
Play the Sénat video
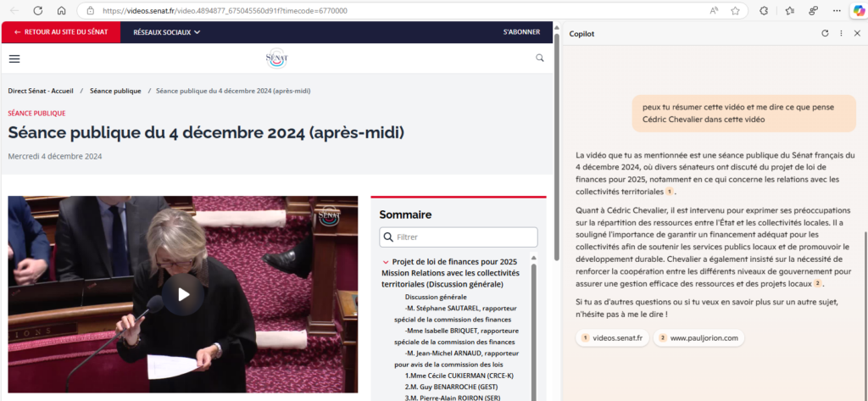coord(183,294)
